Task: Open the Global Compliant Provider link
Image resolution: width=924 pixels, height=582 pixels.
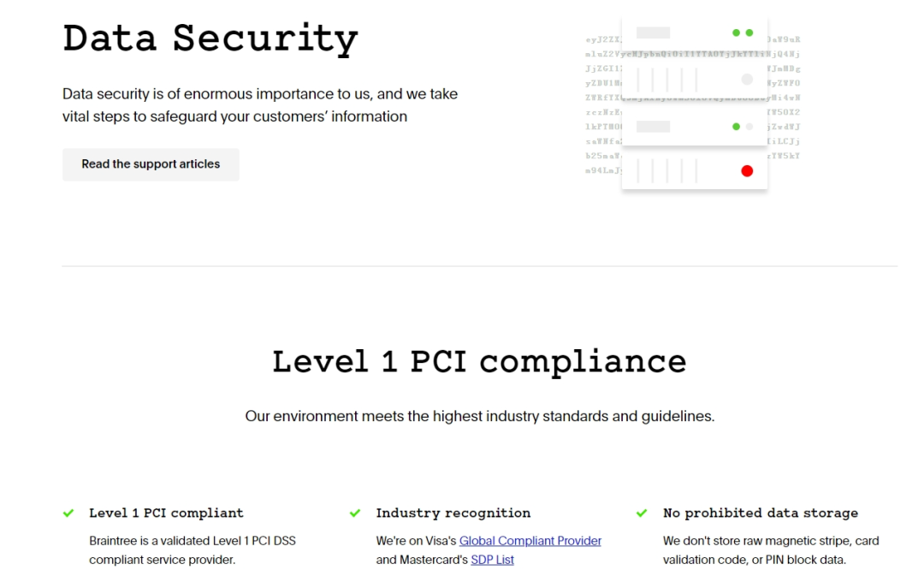Action: click(x=530, y=541)
